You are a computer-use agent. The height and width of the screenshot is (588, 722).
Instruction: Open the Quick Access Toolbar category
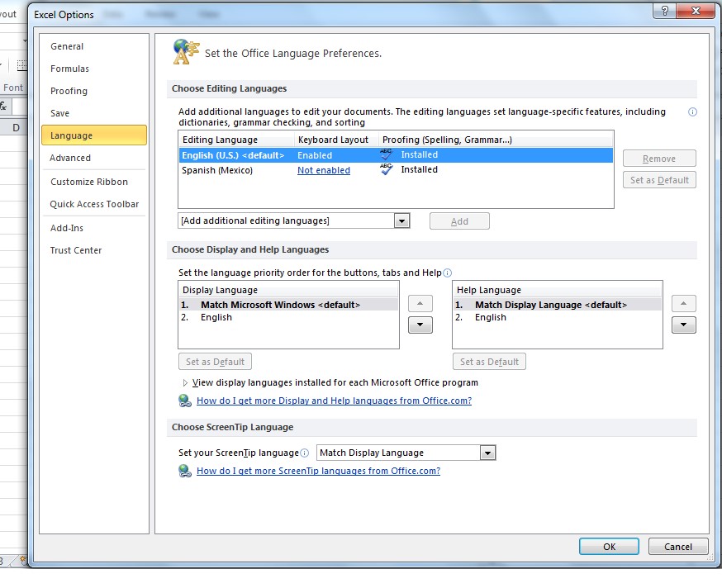tap(94, 204)
